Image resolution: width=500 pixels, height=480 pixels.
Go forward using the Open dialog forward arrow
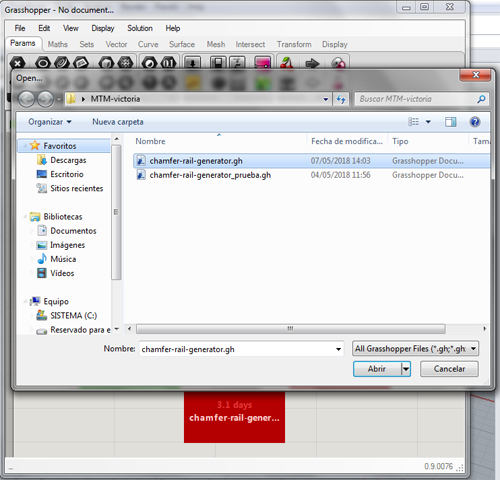45,99
